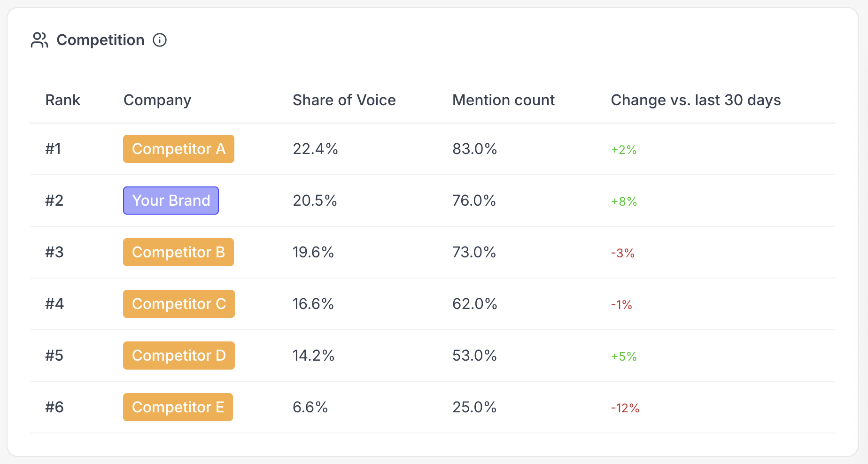Click the Company column header
The image size is (868, 464).
(157, 100)
